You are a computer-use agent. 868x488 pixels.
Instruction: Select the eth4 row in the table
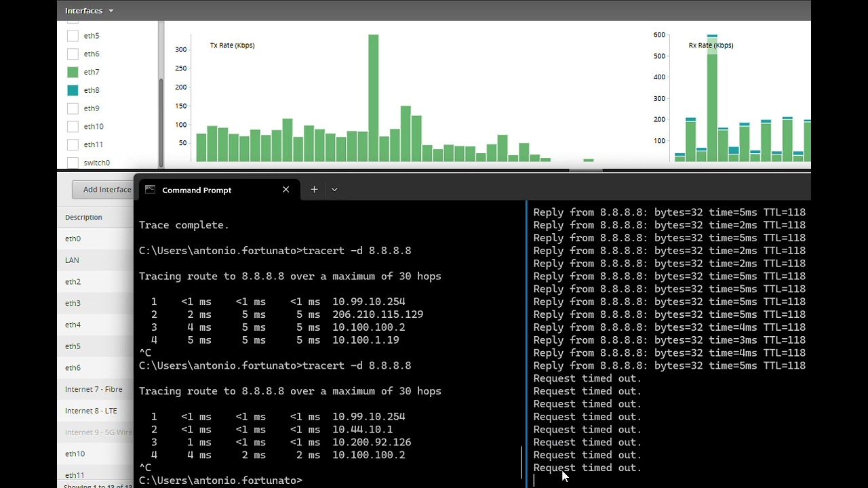coord(96,325)
